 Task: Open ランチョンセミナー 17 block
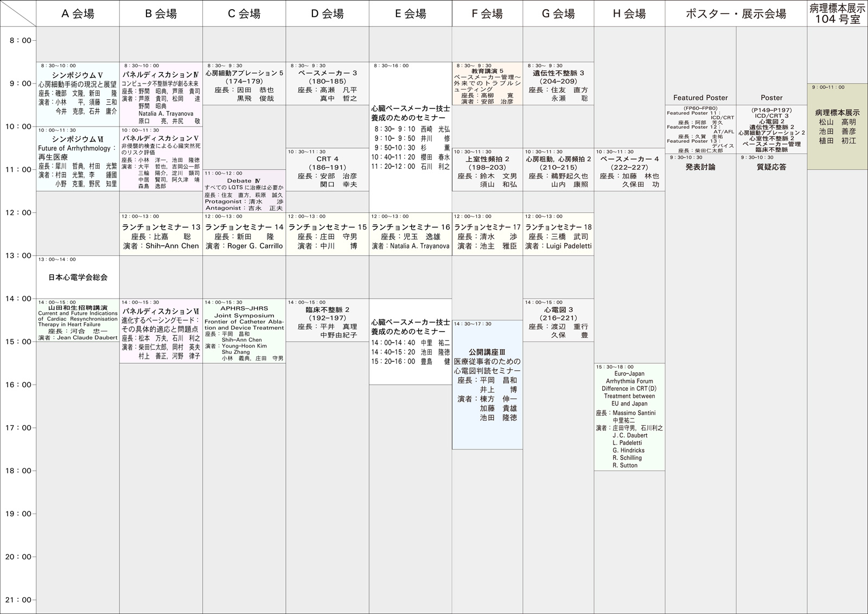tap(487, 234)
